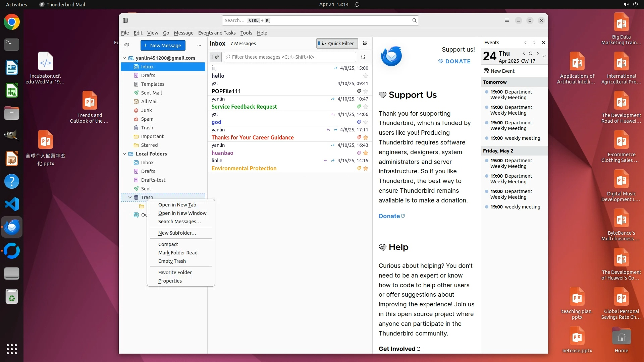
Task: Open the Events and Tasks menu
Action: pyautogui.click(x=217, y=33)
